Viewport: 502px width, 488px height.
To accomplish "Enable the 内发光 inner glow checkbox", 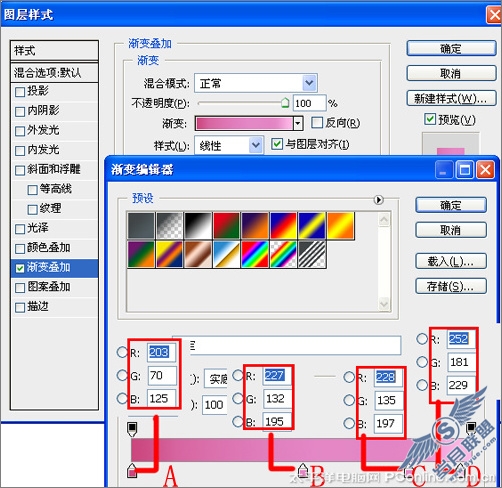I will pos(20,151).
